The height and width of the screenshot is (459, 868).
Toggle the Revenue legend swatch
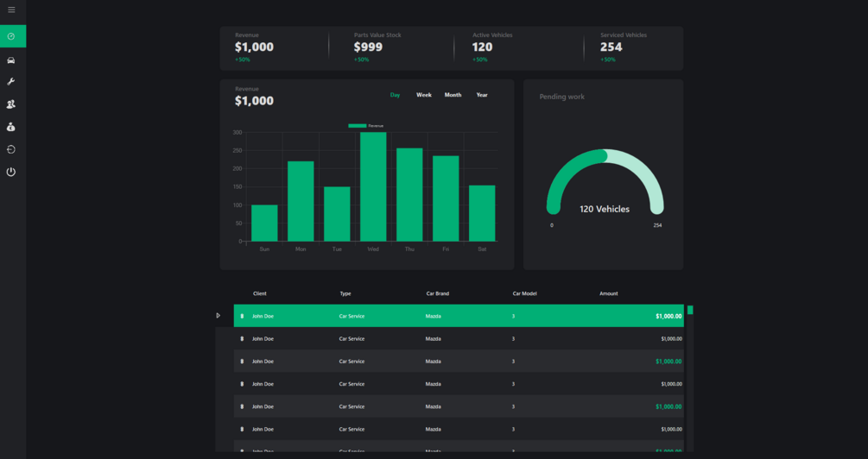(357, 126)
